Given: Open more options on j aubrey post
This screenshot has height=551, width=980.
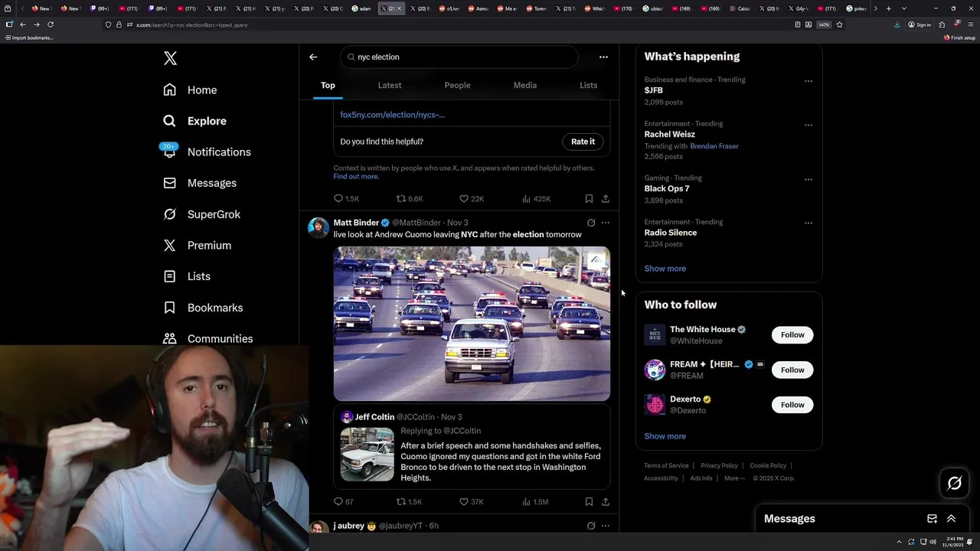Looking at the screenshot, I should click(605, 526).
